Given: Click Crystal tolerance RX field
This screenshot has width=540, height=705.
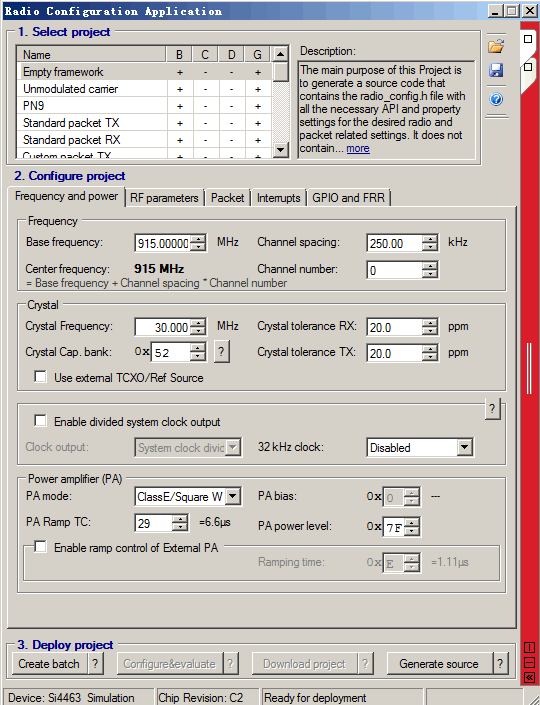Looking at the screenshot, I should [x=395, y=327].
